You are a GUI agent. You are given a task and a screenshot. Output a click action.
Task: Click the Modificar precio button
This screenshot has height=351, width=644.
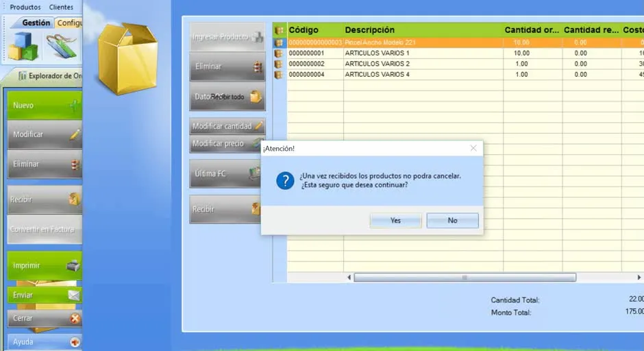(x=225, y=143)
